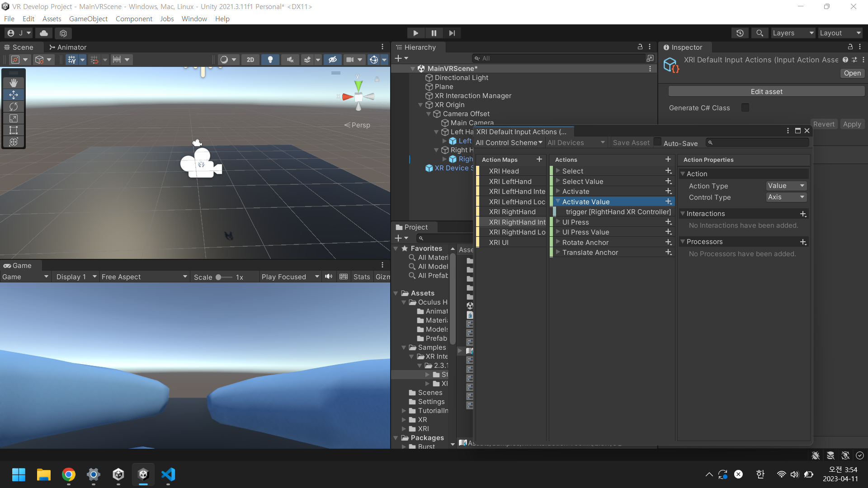The width and height of the screenshot is (868, 488).
Task: Enable Generate C# Class checkbox
Action: pos(745,108)
